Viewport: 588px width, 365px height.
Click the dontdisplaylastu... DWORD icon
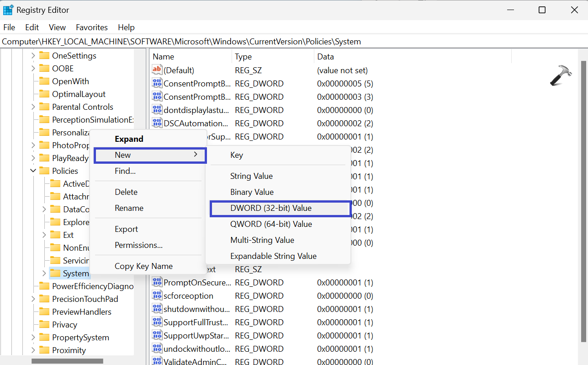pyautogui.click(x=157, y=110)
